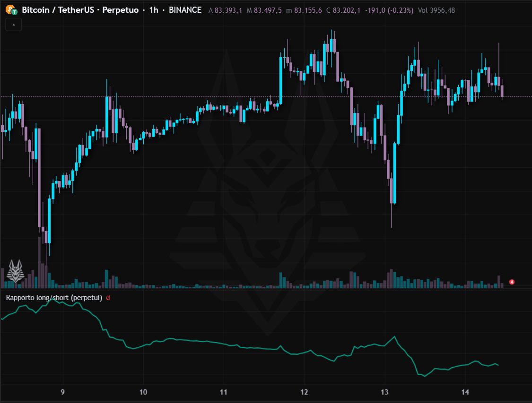
Task: Click the close value C 83.202,1
Action: [343, 10]
